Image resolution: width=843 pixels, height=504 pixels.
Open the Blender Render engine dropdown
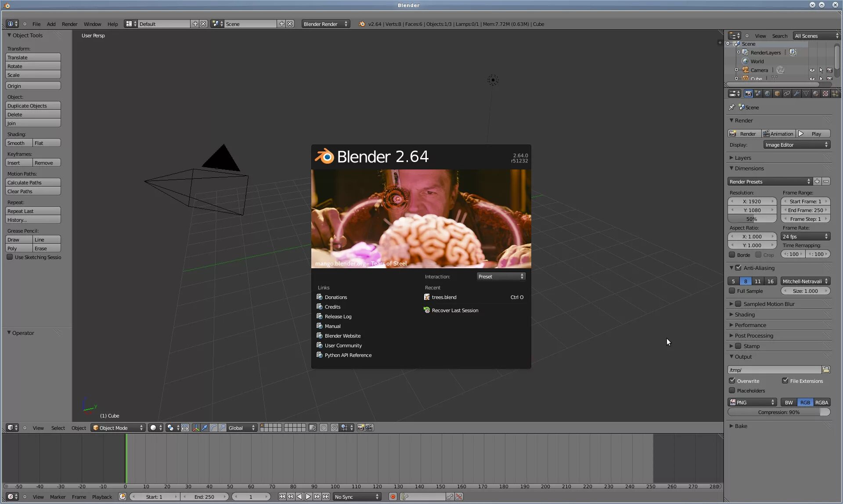(x=325, y=24)
